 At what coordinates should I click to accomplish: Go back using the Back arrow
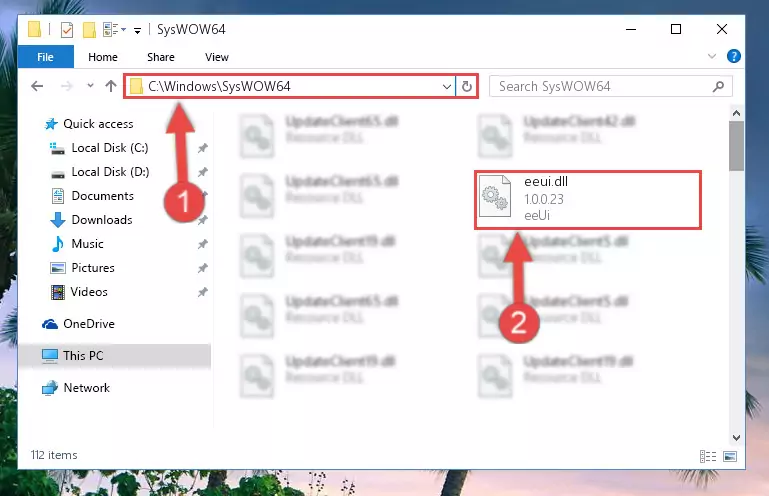click(37, 86)
